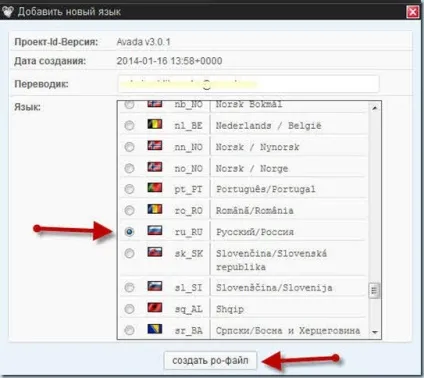
Task: Click the Belgian flag icon
Action: point(155,124)
